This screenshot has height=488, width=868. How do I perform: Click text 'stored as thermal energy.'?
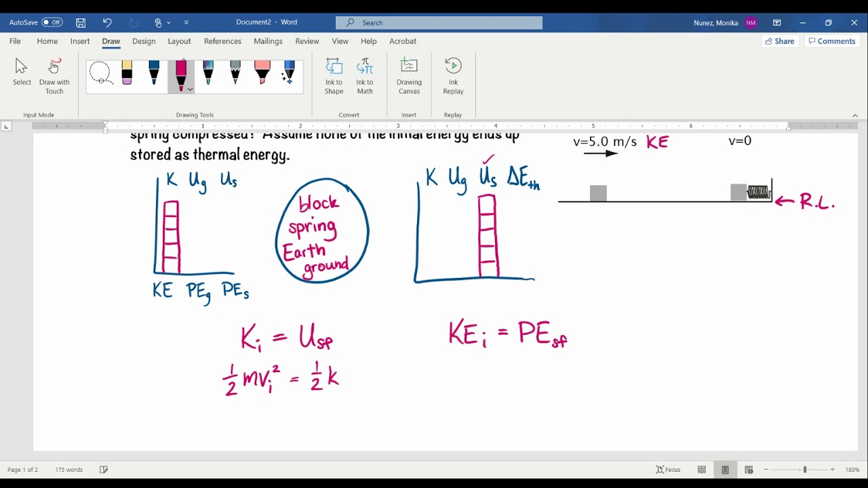[x=210, y=155]
